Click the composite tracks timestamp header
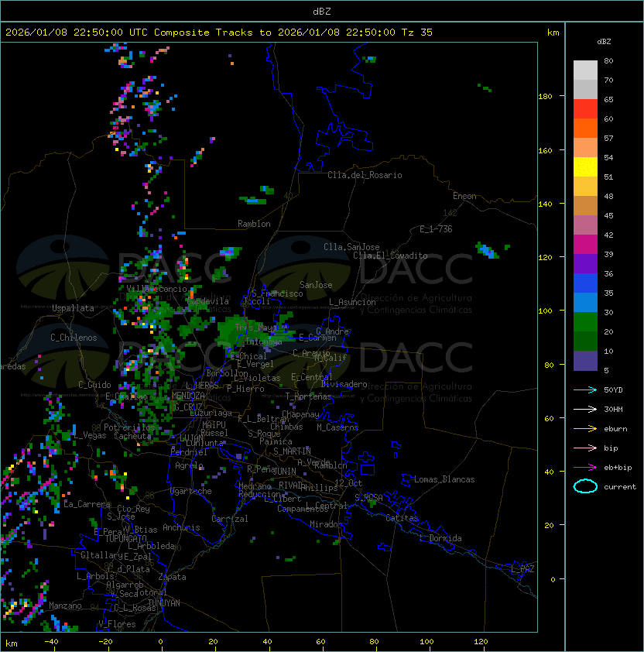 [219, 33]
